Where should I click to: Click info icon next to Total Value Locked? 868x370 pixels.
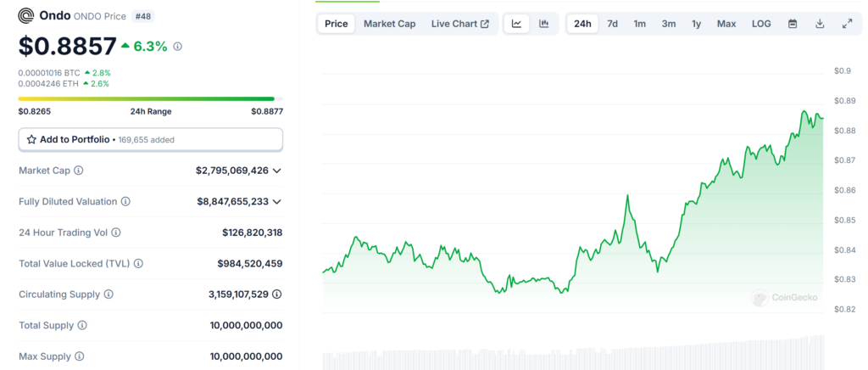[138, 264]
